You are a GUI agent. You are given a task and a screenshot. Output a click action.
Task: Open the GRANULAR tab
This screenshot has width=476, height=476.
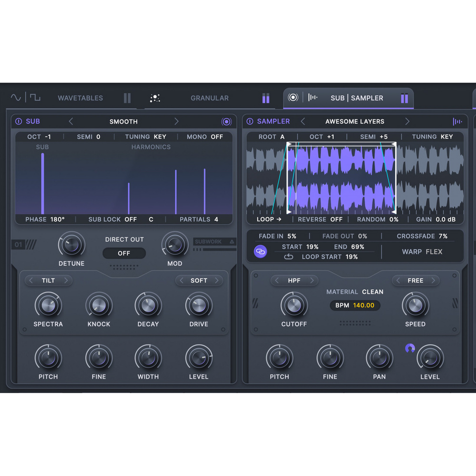coord(210,98)
